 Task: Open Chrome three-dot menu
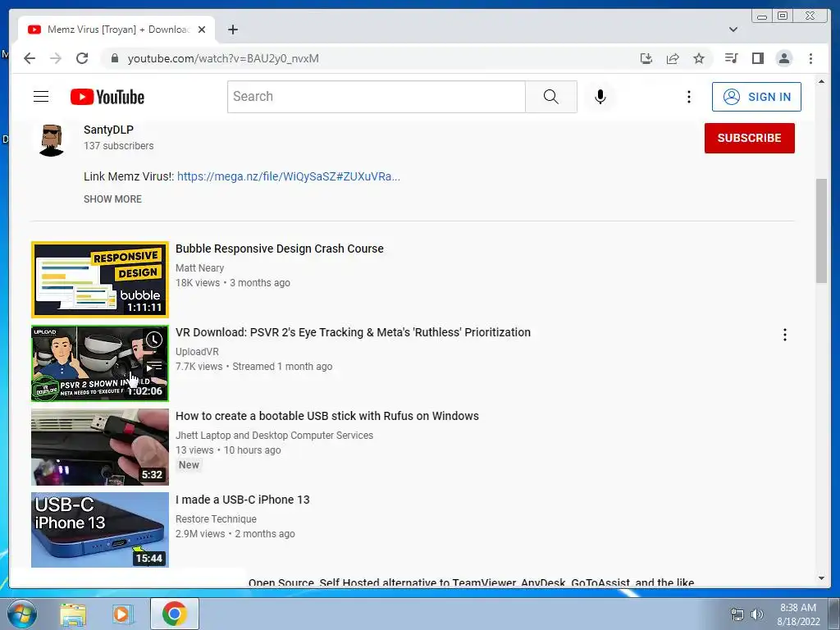click(x=810, y=58)
